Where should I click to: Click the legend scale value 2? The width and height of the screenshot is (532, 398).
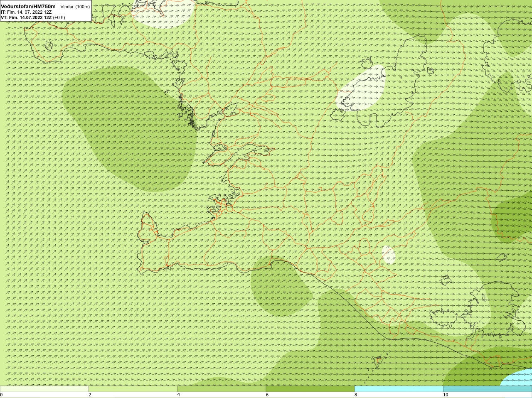[90, 395]
